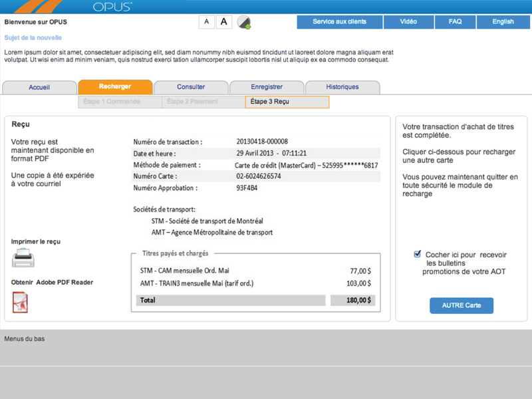Open the Accueil tab
Screen dimensions: 532x399
(39, 87)
